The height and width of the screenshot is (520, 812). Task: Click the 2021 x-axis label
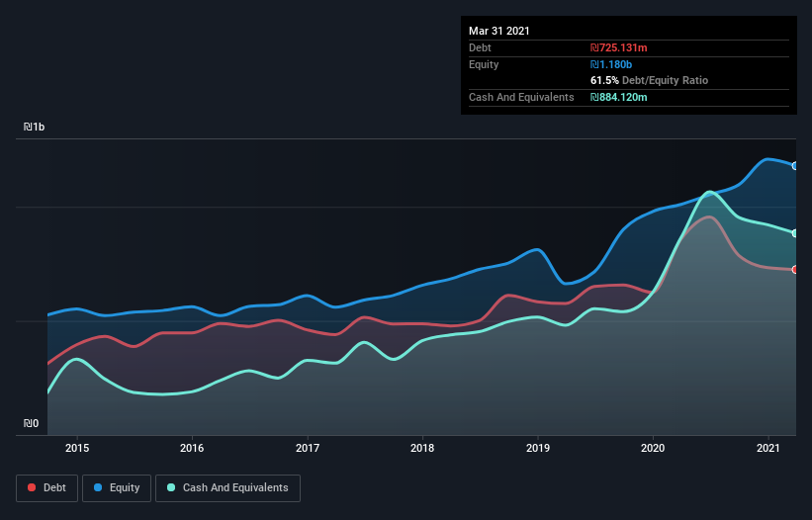tap(767, 448)
